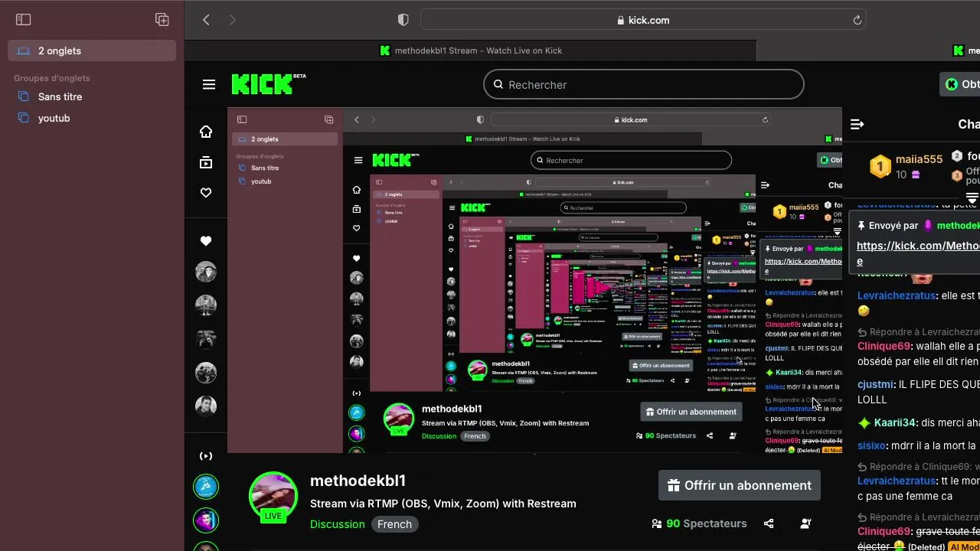The width and height of the screenshot is (980, 551).
Task: Open the privacy report shield icon
Action: 403,20
